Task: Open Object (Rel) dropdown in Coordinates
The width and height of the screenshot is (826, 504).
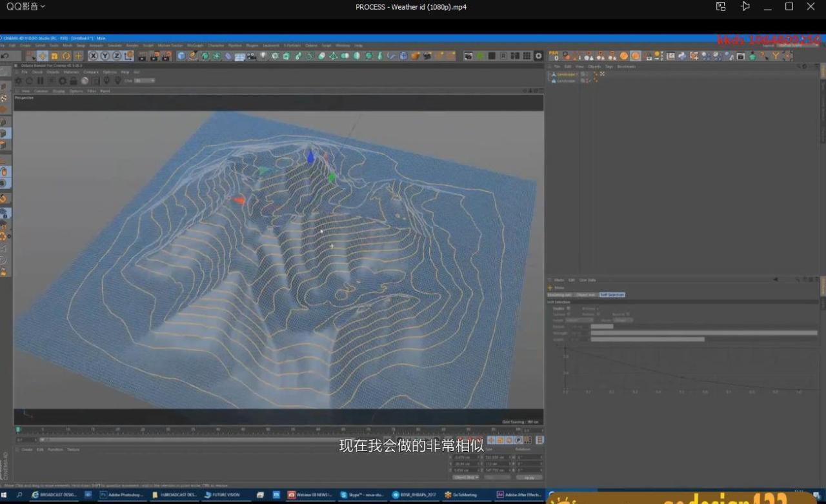Action: pyautogui.click(x=465, y=478)
